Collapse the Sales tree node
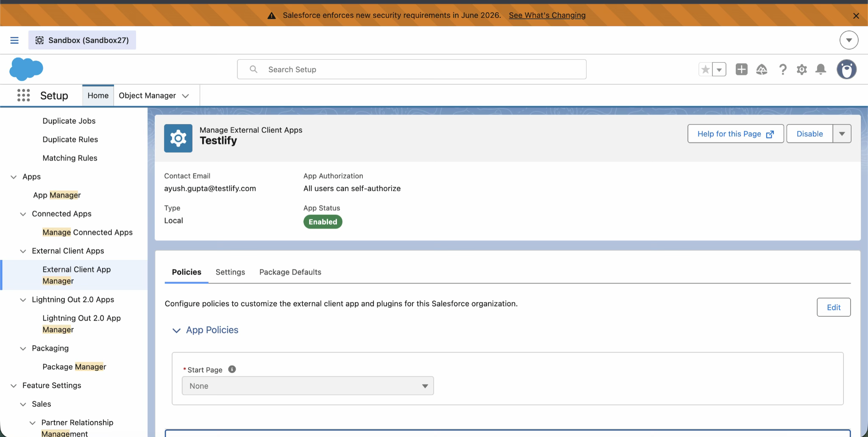Viewport: 868px width, 437px height. click(23, 404)
